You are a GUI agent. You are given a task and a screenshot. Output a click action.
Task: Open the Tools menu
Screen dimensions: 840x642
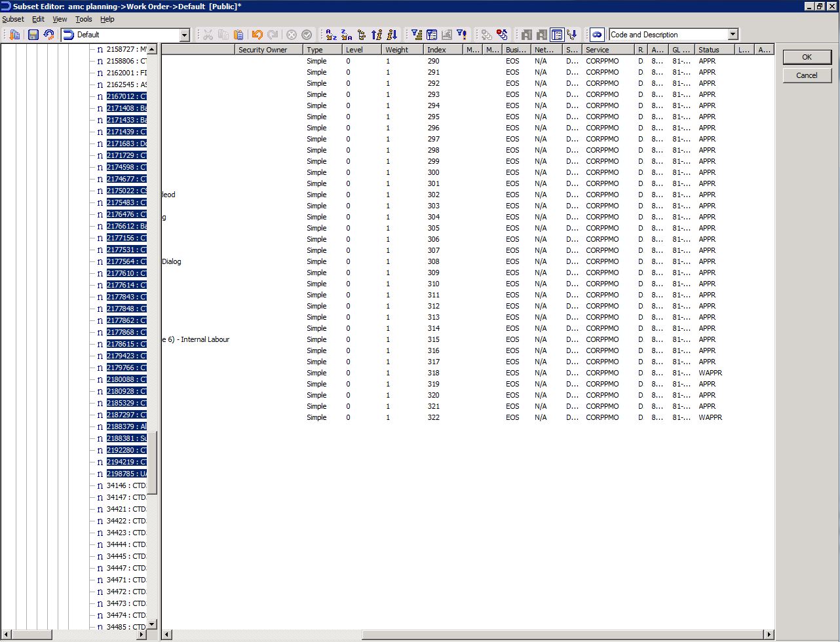click(84, 19)
